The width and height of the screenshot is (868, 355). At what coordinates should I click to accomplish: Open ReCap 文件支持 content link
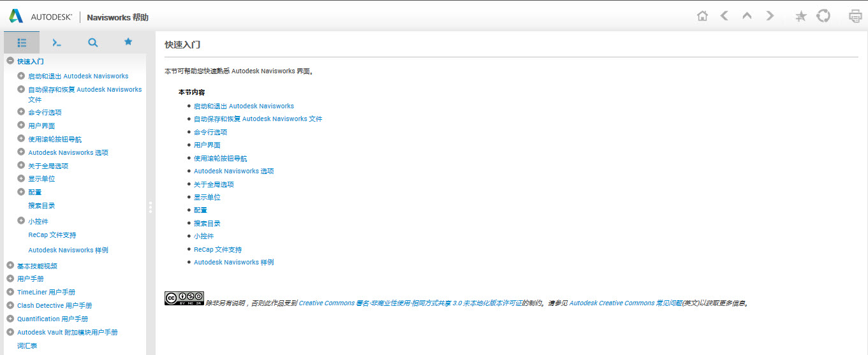coord(217,250)
